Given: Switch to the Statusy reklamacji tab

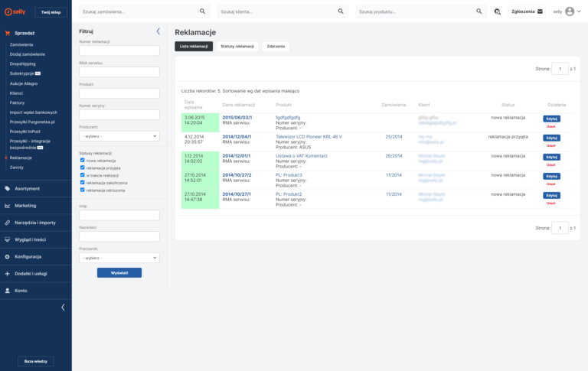Looking at the screenshot, I should [237, 47].
